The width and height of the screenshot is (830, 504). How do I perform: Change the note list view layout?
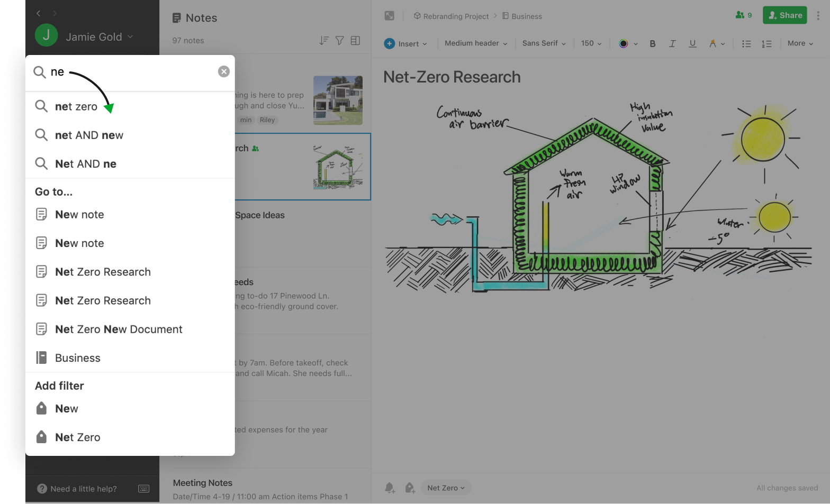[355, 40]
